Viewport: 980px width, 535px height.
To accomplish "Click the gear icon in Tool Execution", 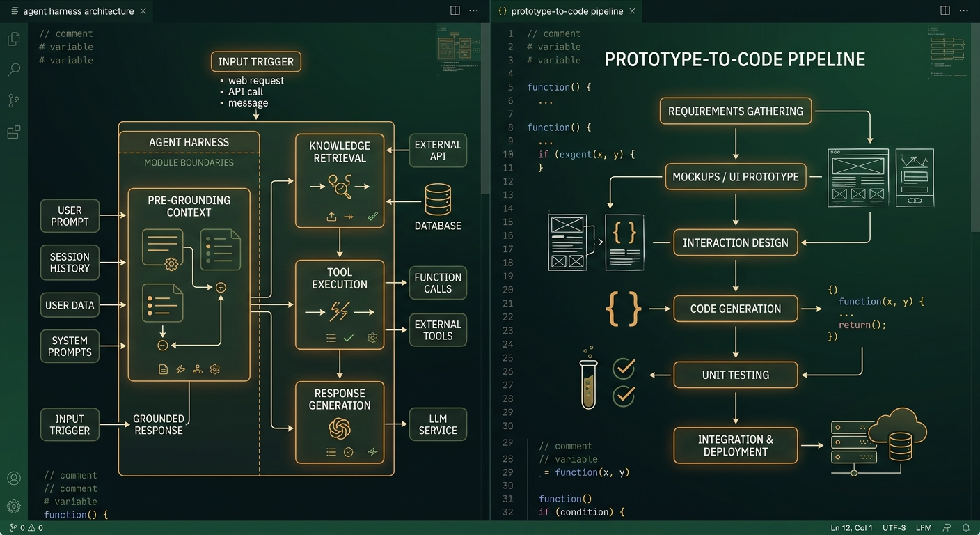I will point(372,338).
